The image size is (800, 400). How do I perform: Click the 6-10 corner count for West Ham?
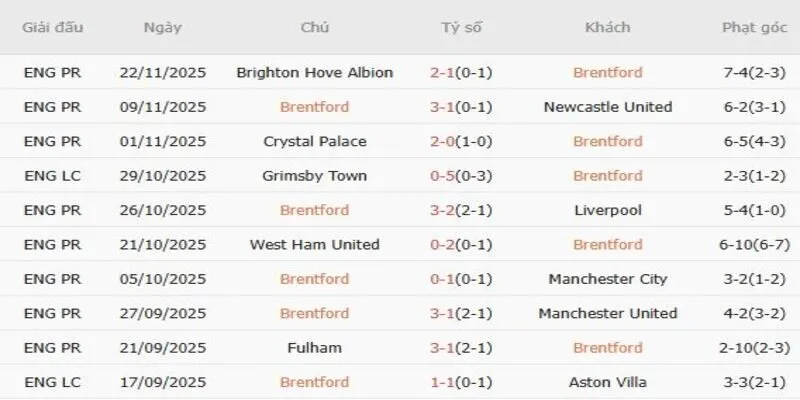739,244
